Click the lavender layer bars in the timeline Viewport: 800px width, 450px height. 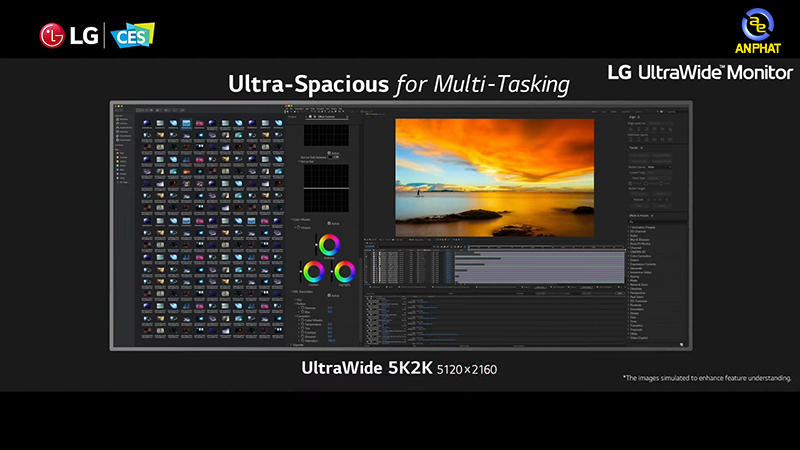[540, 266]
